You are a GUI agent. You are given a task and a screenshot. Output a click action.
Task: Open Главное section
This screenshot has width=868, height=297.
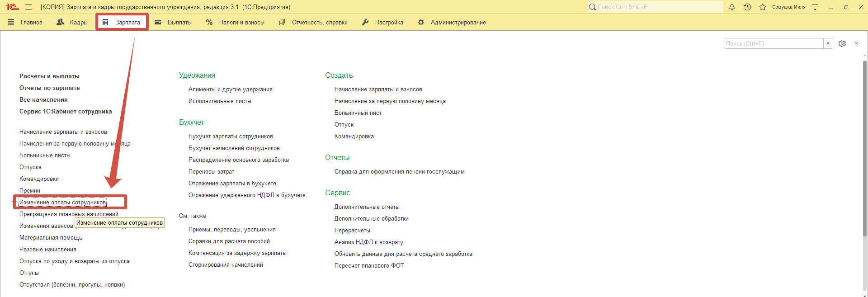click(x=25, y=22)
